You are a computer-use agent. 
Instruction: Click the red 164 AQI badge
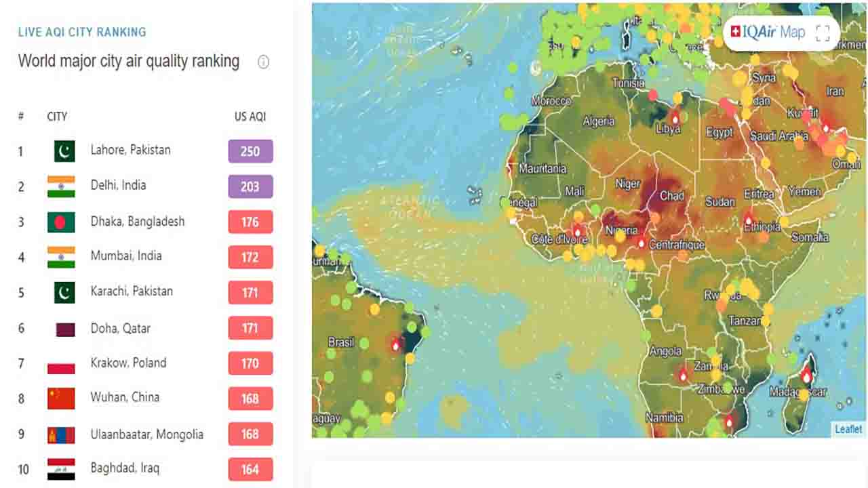tap(250, 469)
